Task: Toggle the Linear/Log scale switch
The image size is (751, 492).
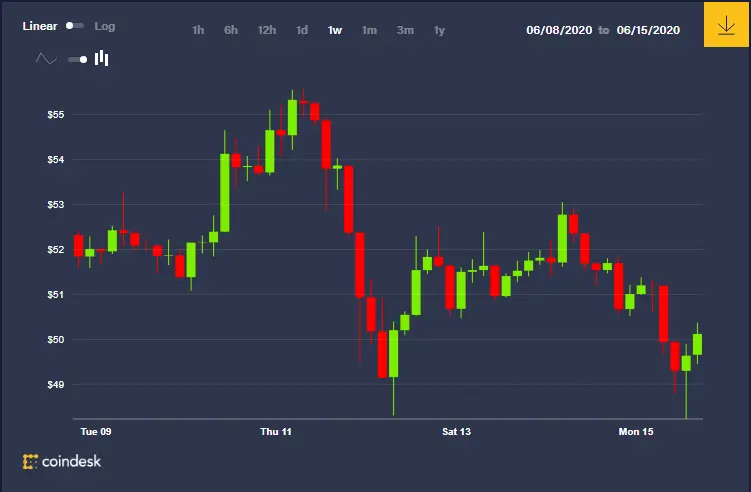Action: click(x=75, y=25)
